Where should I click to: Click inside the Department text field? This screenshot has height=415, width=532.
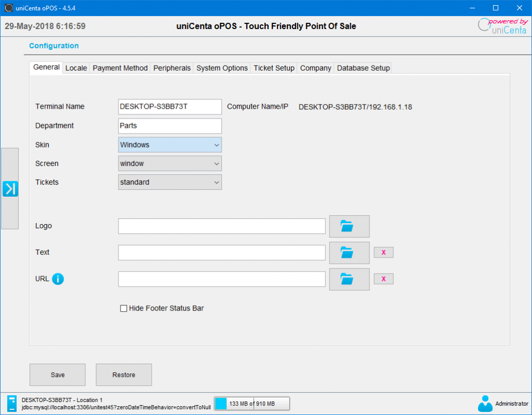tap(169, 125)
